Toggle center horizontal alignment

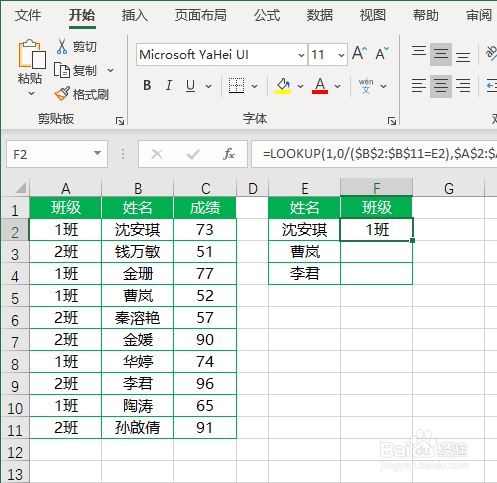441,86
